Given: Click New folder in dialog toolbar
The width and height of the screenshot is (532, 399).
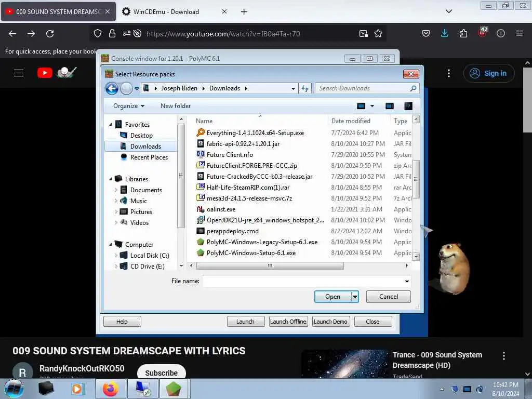Looking at the screenshot, I should [176, 106].
